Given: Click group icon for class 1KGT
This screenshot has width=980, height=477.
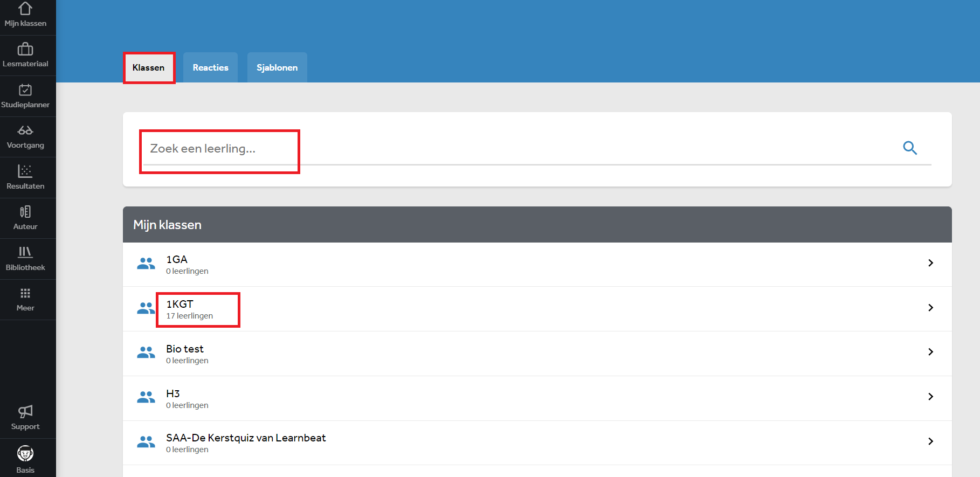Looking at the screenshot, I should coord(146,308).
